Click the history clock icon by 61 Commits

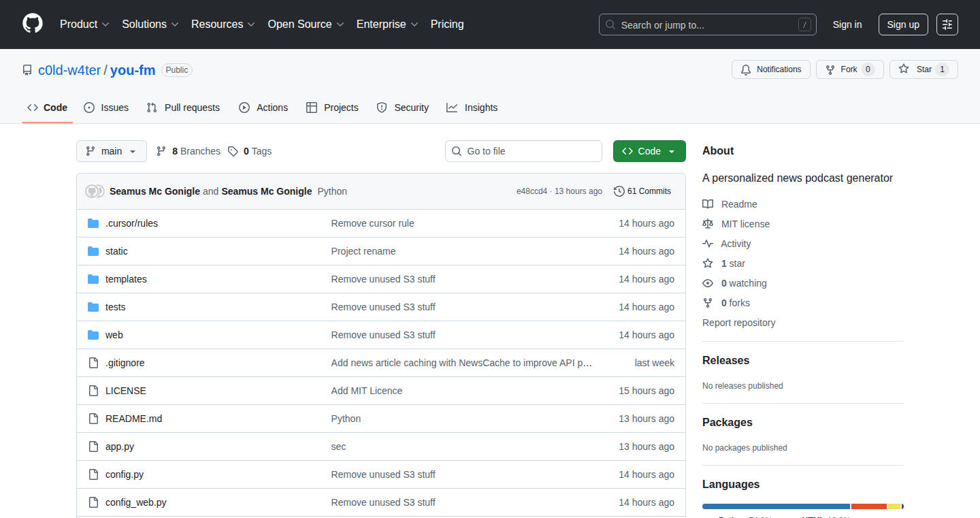point(619,191)
